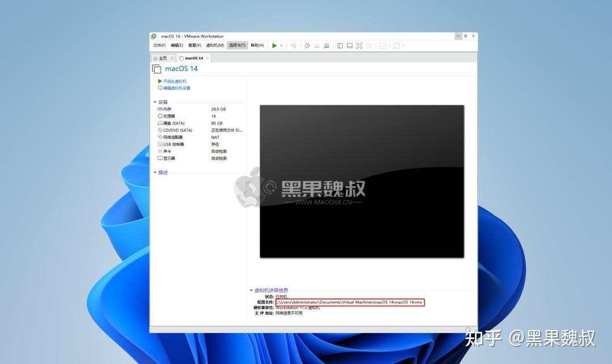Image resolution: width=612 pixels, height=364 pixels.
Task: Click the show thumbnail bar icon
Action: 351,45
